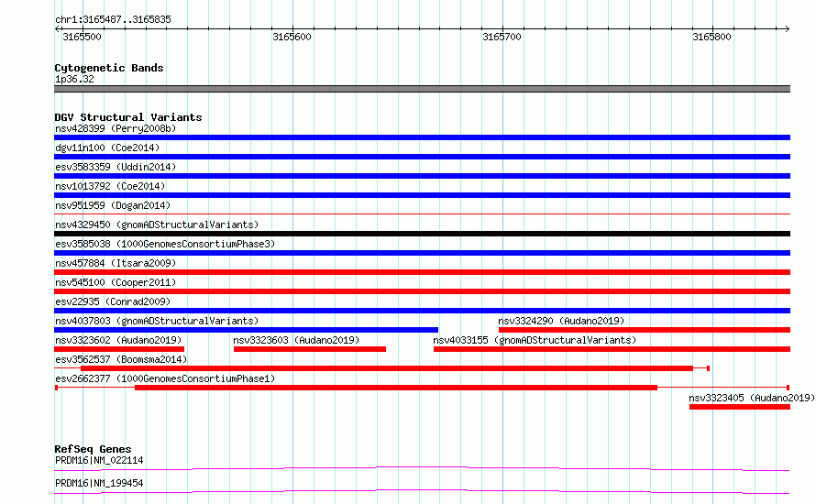Click the RefSeq Genes track title

[x=93, y=449]
